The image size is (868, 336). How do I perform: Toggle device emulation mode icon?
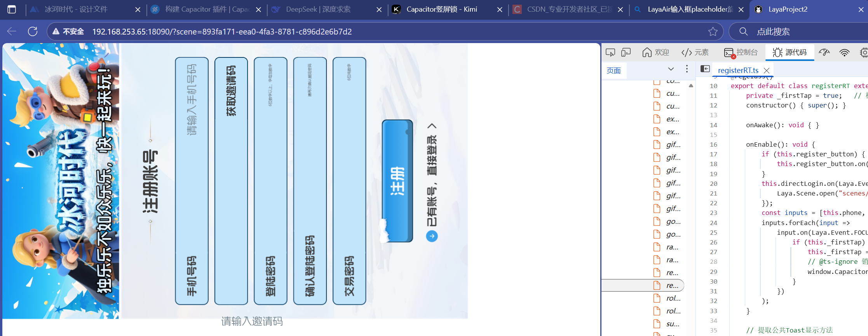[626, 52]
